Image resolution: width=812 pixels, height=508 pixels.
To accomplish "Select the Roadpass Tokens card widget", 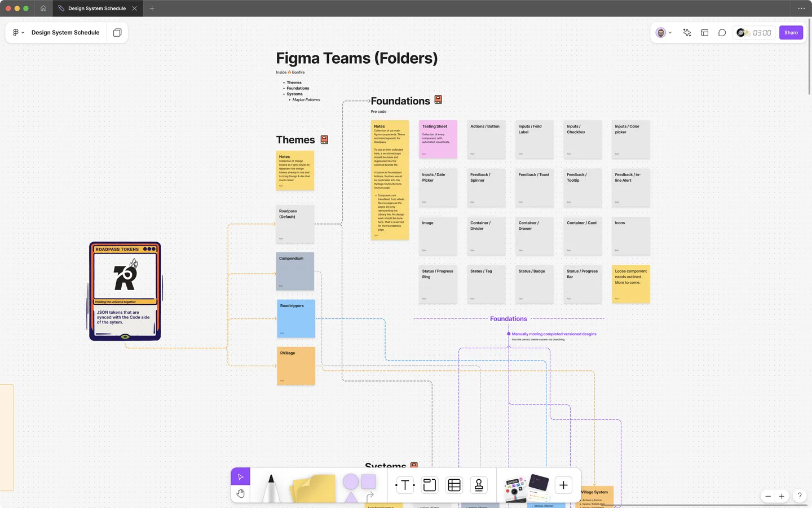I will (x=125, y=291).
